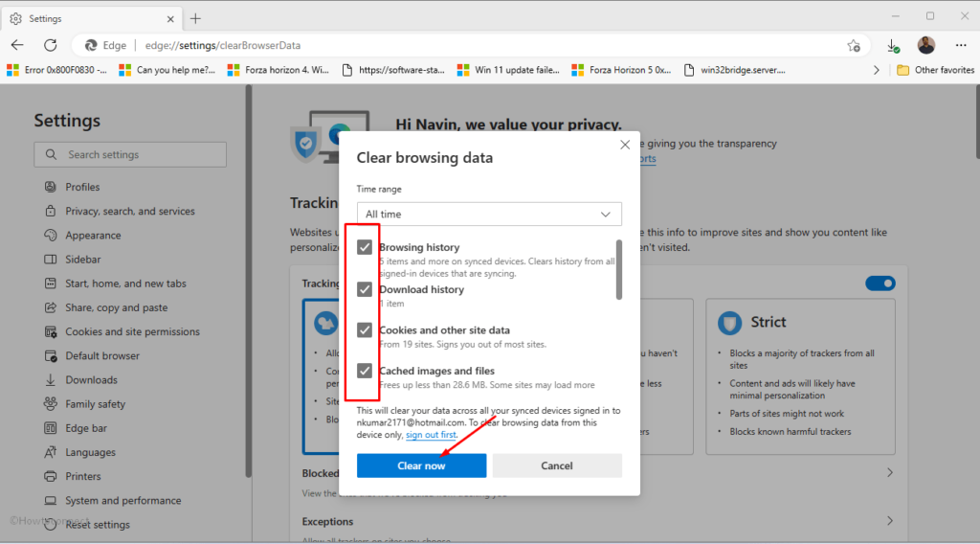The image size is (980, 544).
Task: Click the Languages sidebar icon
Action: click(x=50, y=452)
